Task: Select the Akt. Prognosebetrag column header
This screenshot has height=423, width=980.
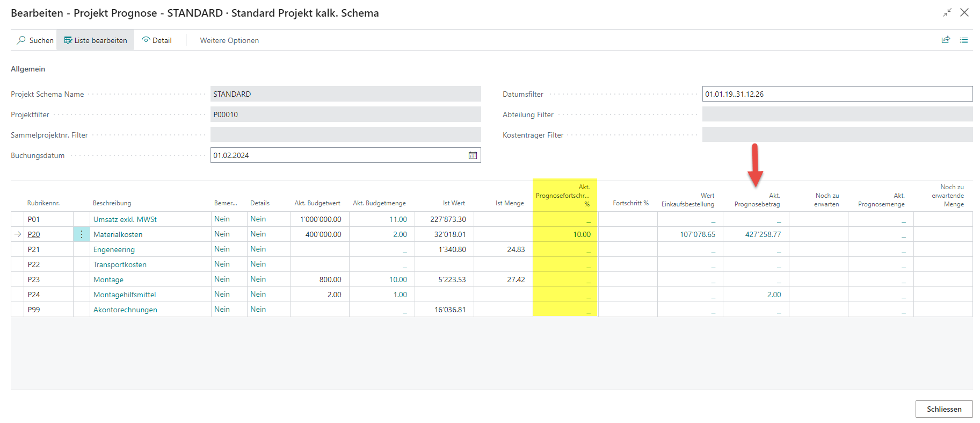Action: tap(757, 200)
